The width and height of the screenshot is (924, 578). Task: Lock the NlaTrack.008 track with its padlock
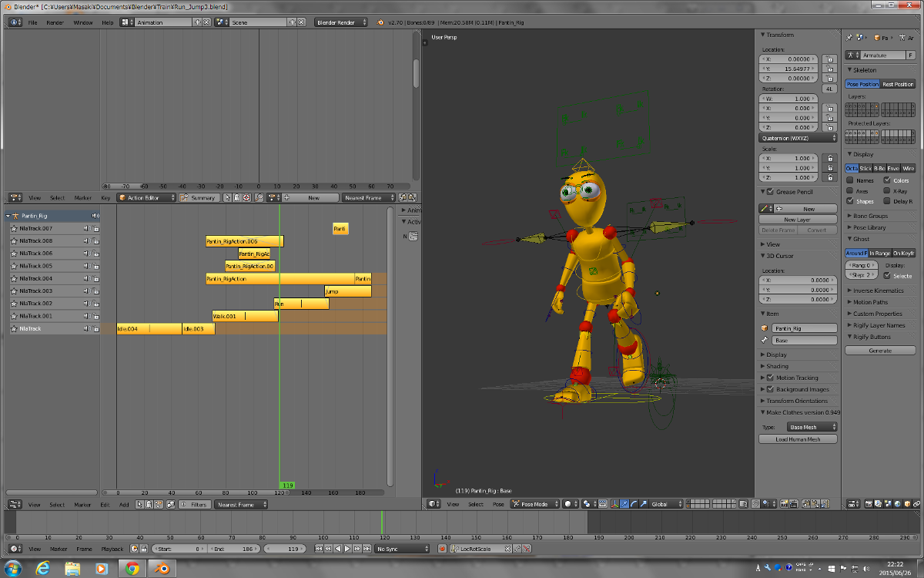(95, 241)
